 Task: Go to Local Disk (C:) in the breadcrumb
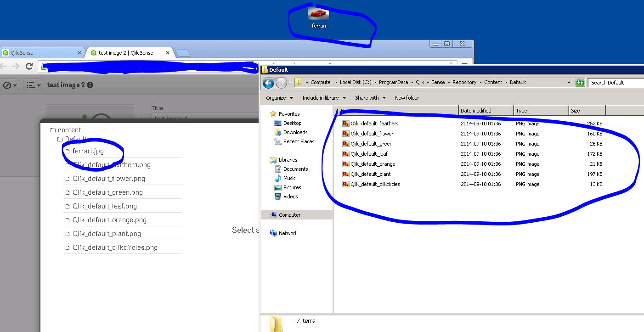pos(356,82)
